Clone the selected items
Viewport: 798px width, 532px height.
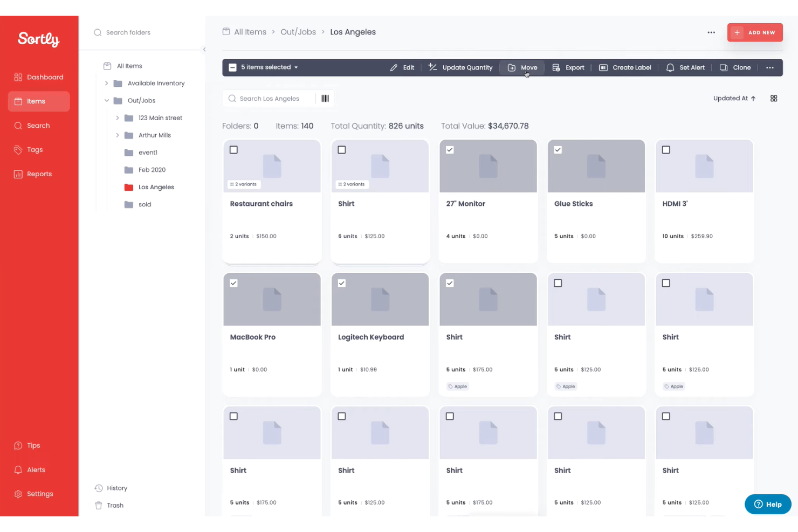(x=735, y=67)
